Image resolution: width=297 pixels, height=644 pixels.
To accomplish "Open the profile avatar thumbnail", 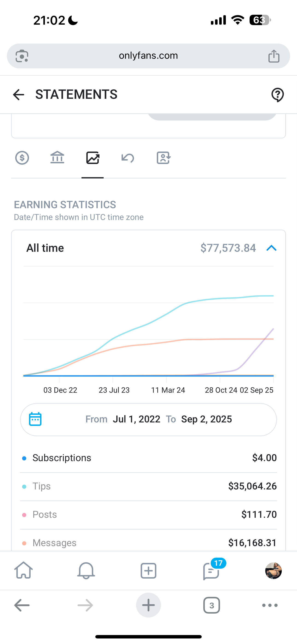I will click(x=273, y=571).
